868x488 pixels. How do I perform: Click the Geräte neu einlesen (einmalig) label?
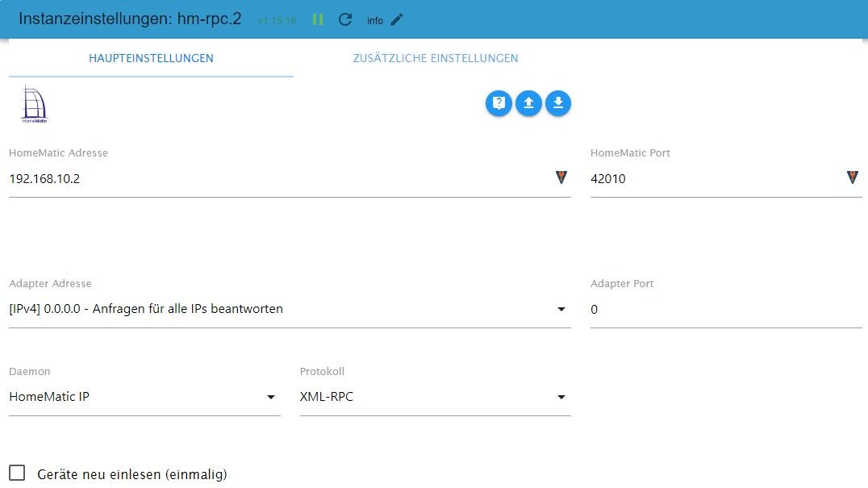coord(132,474)
